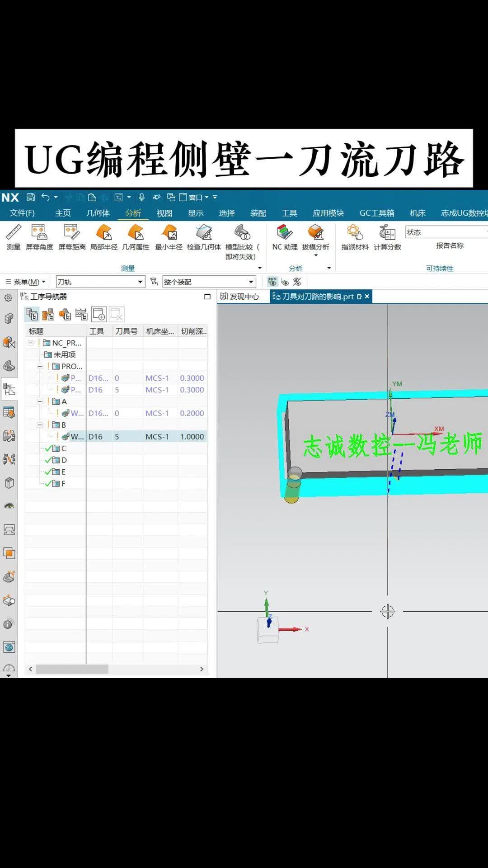Select the 未用项 unused items node
The image size is (488, 868).
[60, 354]
